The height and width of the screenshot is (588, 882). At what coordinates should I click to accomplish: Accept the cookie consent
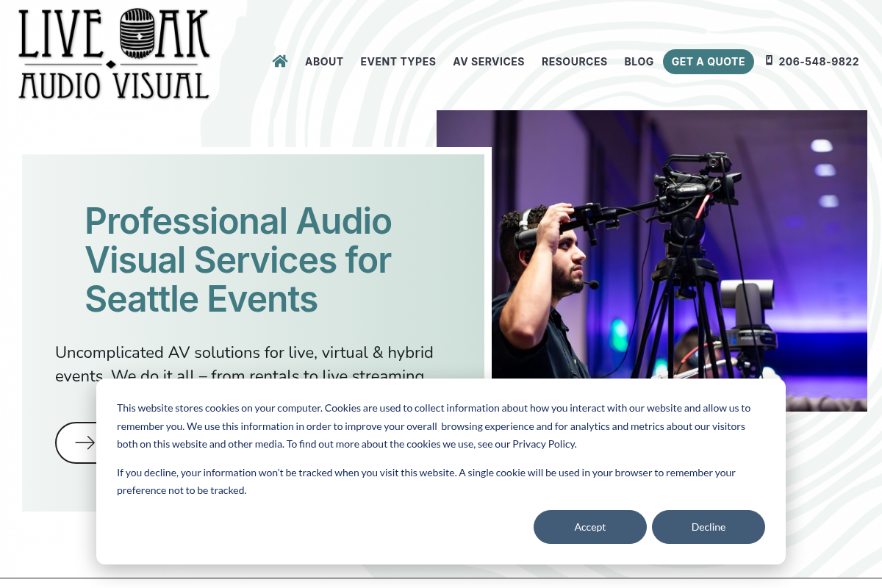tap(589, 527)
